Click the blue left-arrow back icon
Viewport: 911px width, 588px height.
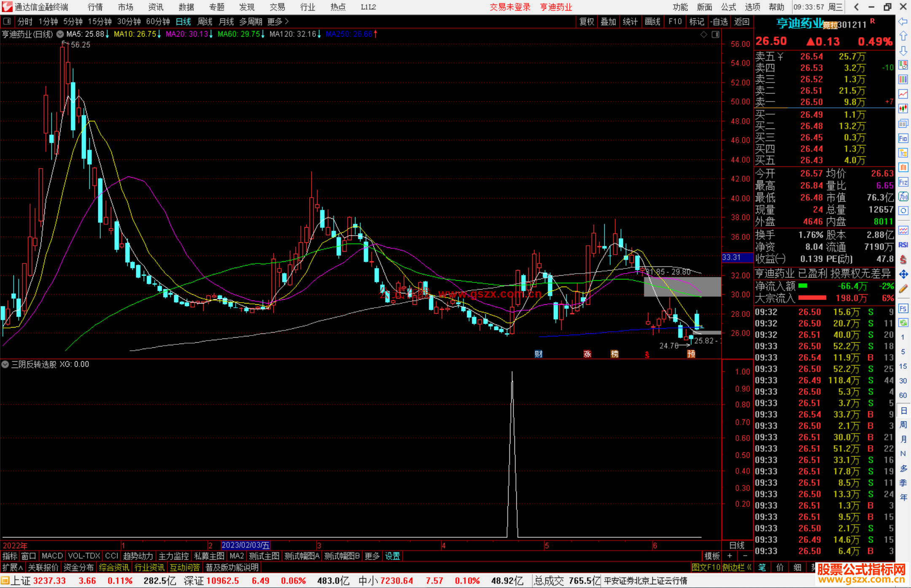click(x=903, y=21)
